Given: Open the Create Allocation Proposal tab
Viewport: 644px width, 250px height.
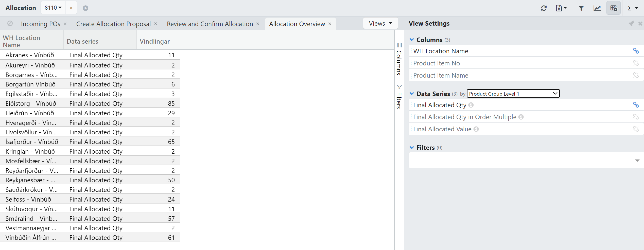Looking at the screenshot, I should click(113, 24).
